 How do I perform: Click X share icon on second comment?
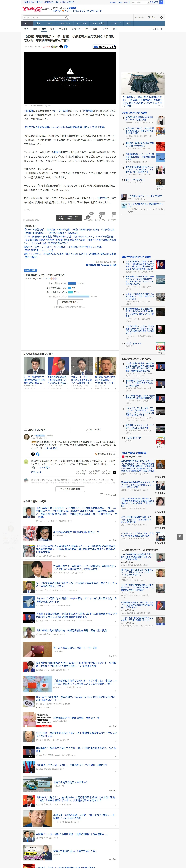click(x=115, y=472)
